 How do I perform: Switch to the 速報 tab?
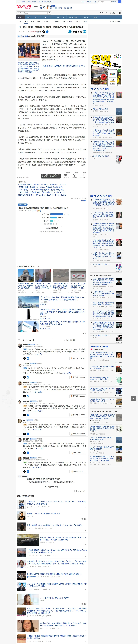pyautogui.click(x=28, y=17)
